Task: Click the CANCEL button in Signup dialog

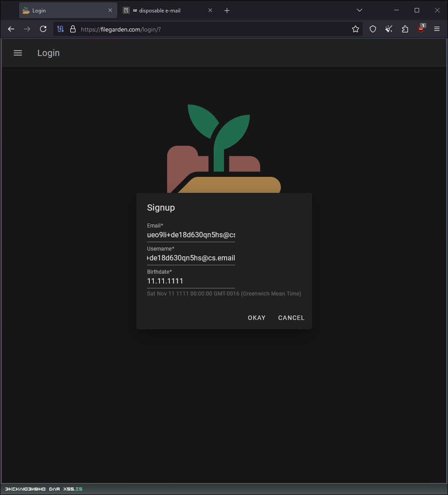Action: click(x=291, y=318)
